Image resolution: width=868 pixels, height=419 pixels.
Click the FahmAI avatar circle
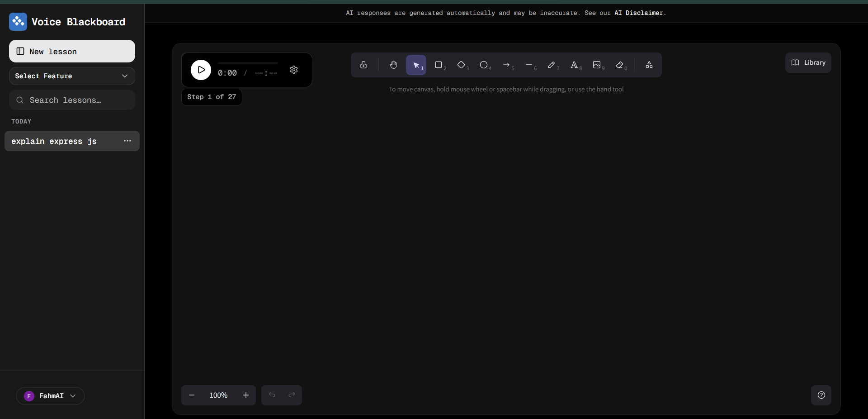[29, 396]
